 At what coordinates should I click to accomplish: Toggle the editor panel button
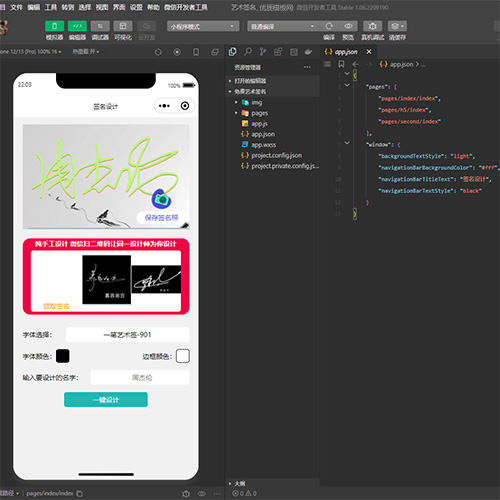click(x=77, y=26)
